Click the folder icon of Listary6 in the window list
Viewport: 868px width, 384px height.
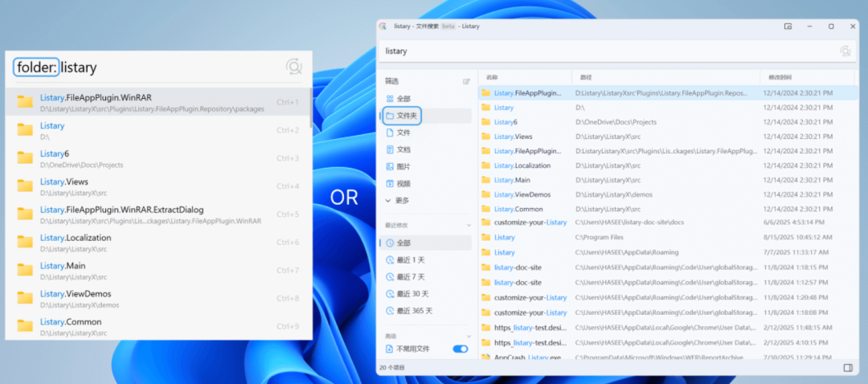click(x=486, y=122)
